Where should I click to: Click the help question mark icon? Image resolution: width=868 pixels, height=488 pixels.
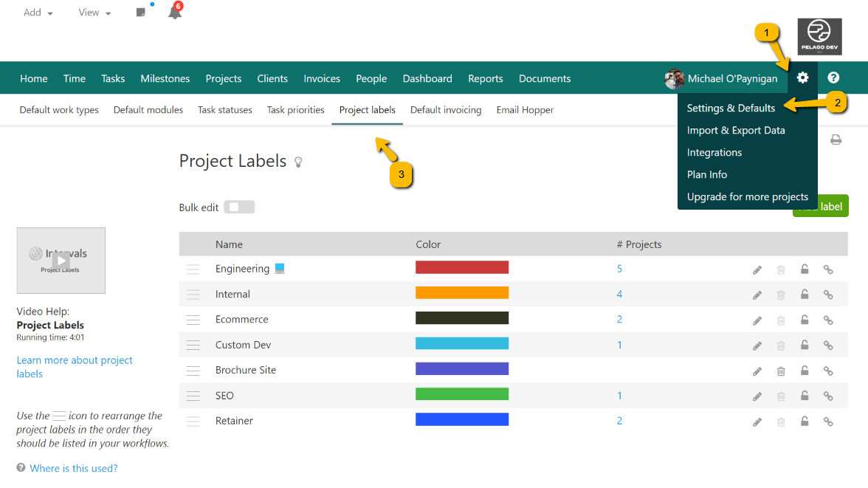pos(833,78)
